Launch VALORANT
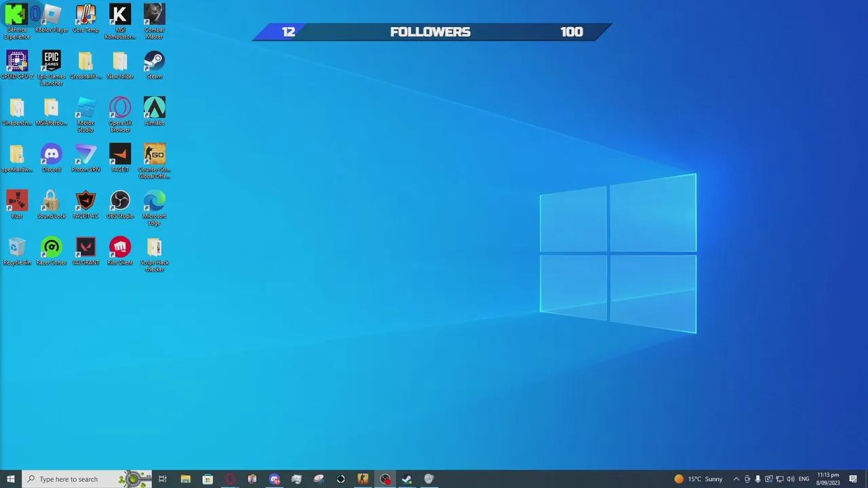 [x=85, y=246]
